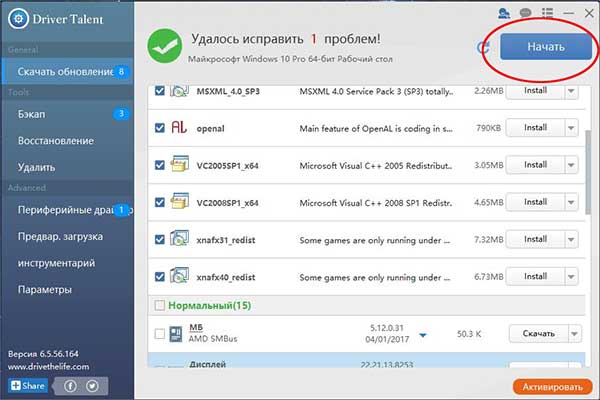Open Install dropdown arrow for VC2005SP1_x64
600x400 pixels.
tap(571, 165)
